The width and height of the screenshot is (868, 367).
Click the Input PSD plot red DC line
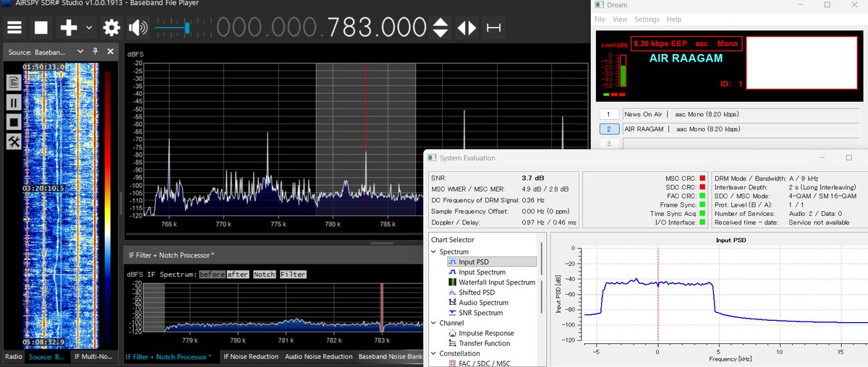point(658,293)
